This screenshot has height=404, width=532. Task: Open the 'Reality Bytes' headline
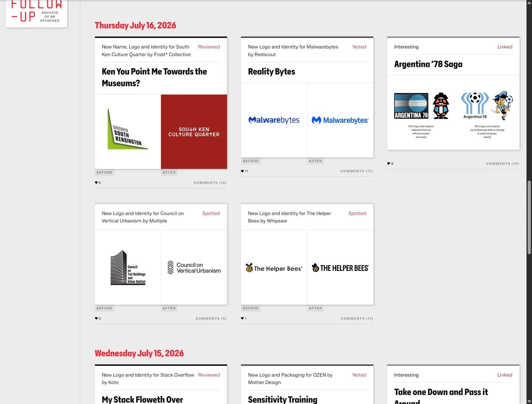click(x=271, y=71)
